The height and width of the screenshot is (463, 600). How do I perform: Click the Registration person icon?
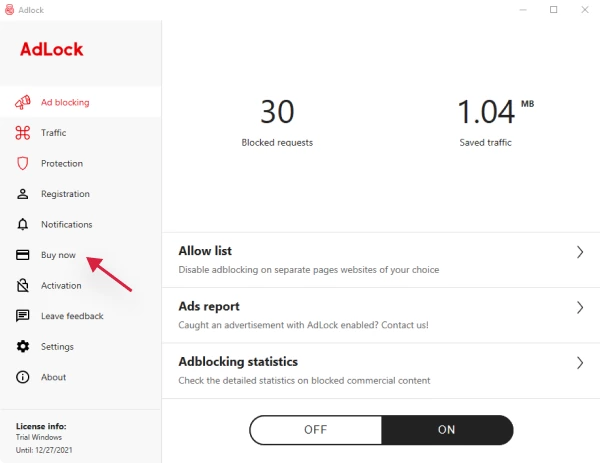(x=23, y=194)
